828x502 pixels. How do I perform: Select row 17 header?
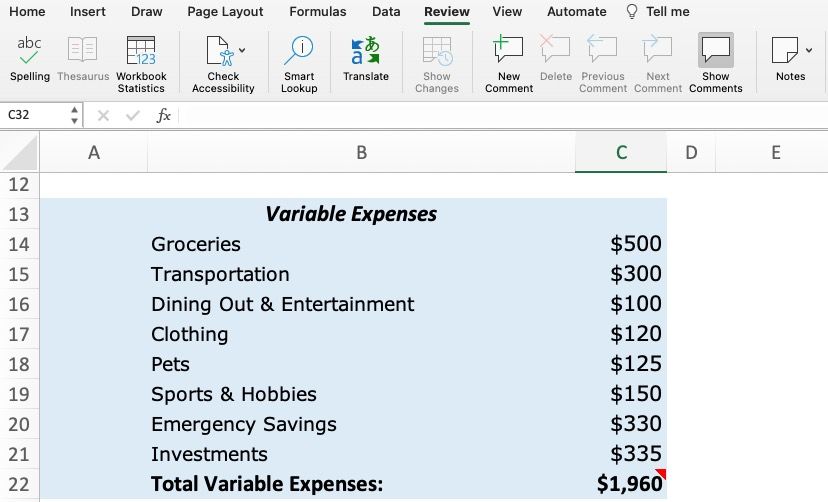[19, 334]
